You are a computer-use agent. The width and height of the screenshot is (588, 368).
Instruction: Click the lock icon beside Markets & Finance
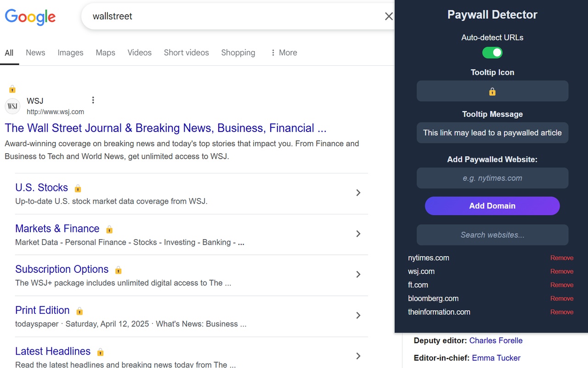point(109,229)
